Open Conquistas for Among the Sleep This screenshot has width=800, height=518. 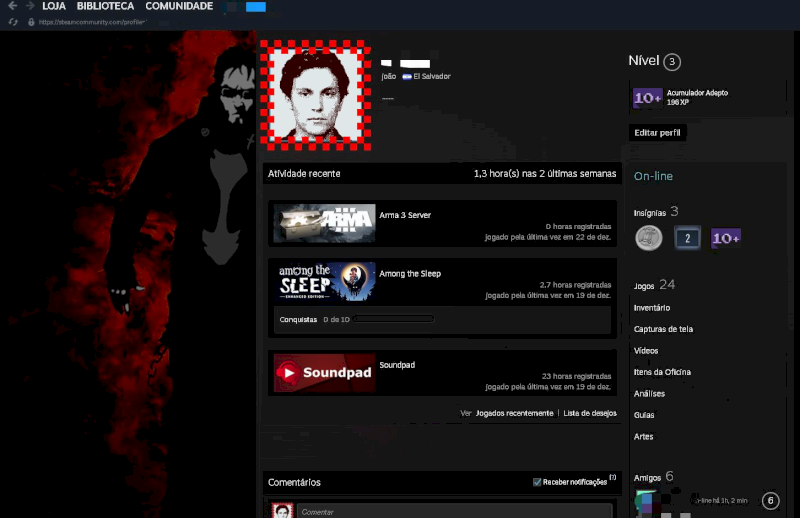pos(298,319)
